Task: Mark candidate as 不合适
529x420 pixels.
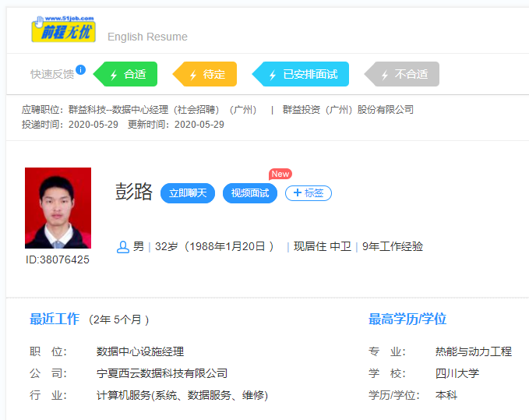Action: coord(401,74)
